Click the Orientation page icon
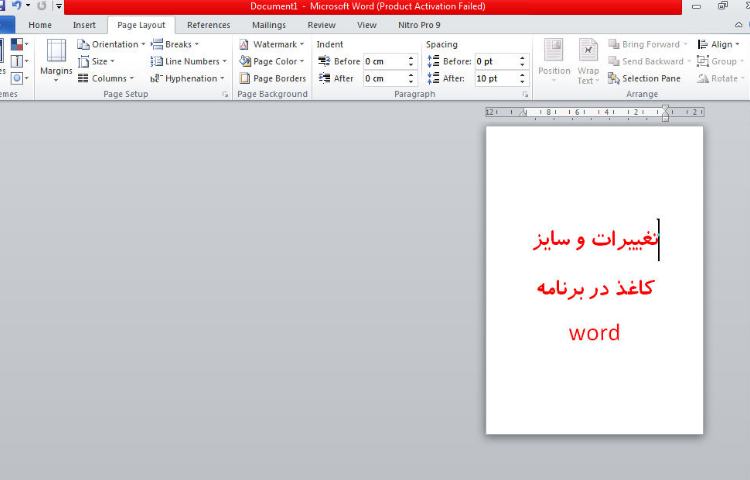This screenshot has height=480, width=750. (x=83, y=44)
